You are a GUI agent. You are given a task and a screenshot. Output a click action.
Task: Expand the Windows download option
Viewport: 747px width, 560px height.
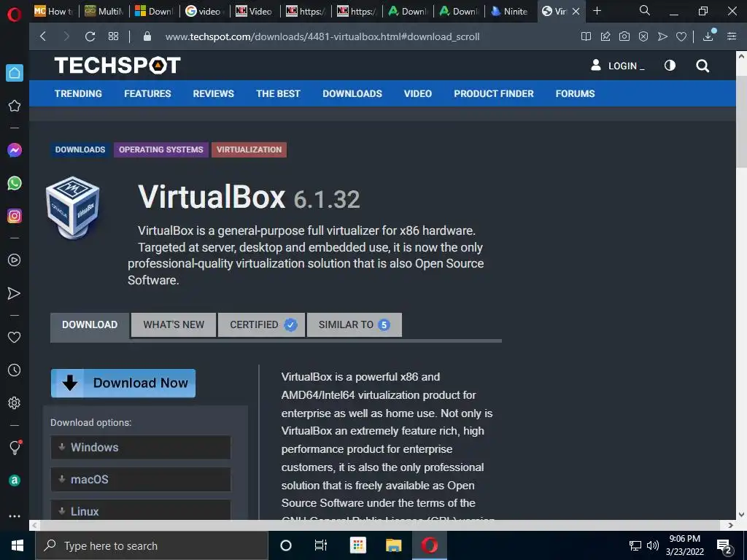click(x=141, y=447)
